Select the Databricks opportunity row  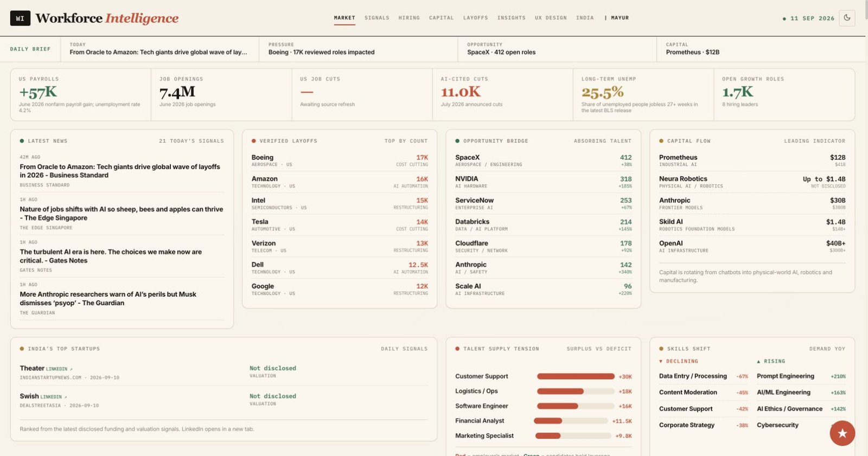[x=544, y=225]
